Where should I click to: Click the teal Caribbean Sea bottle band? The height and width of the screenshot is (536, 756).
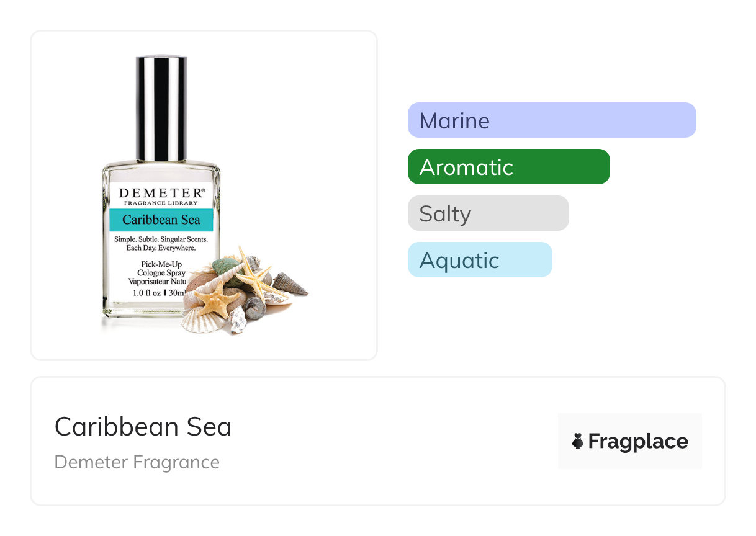[161, 220]
